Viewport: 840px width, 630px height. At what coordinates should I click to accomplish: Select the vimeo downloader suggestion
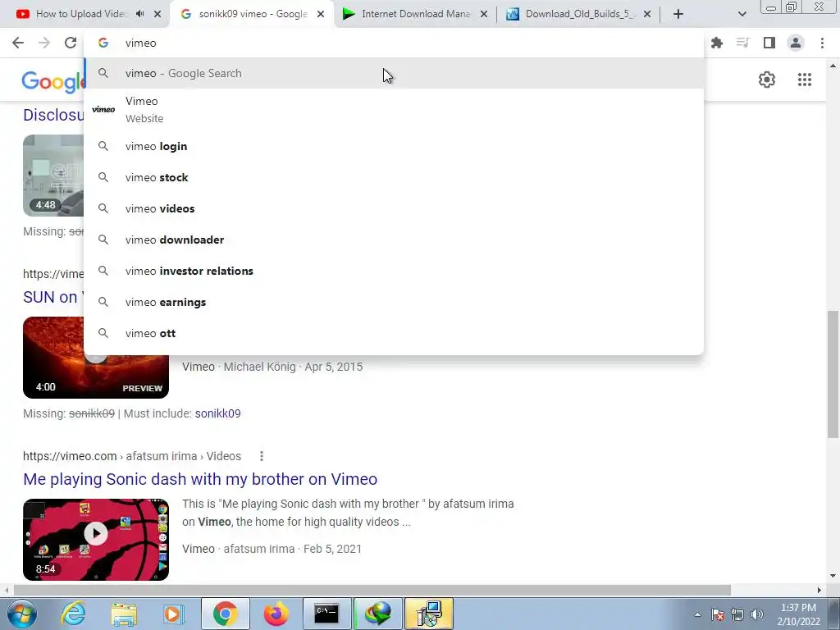click(x=394, y=240)
